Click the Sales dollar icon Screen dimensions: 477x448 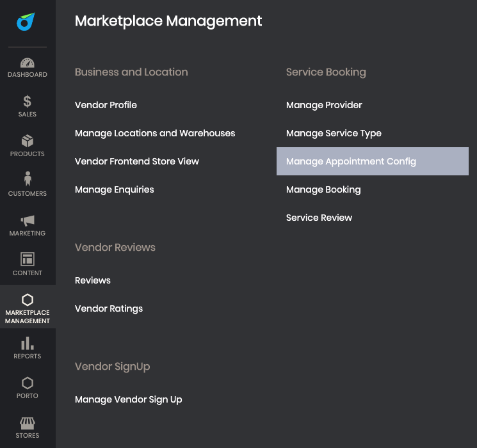28,102
